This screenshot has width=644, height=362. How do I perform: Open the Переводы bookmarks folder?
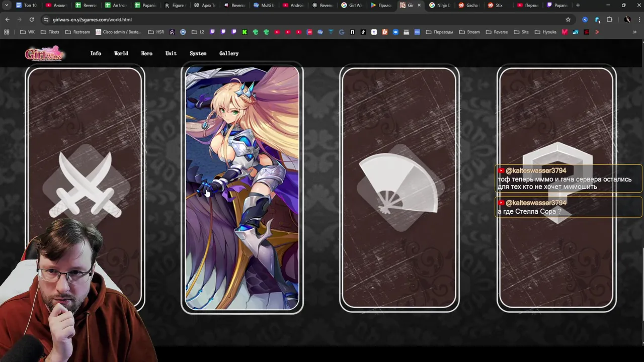(439, 32)
